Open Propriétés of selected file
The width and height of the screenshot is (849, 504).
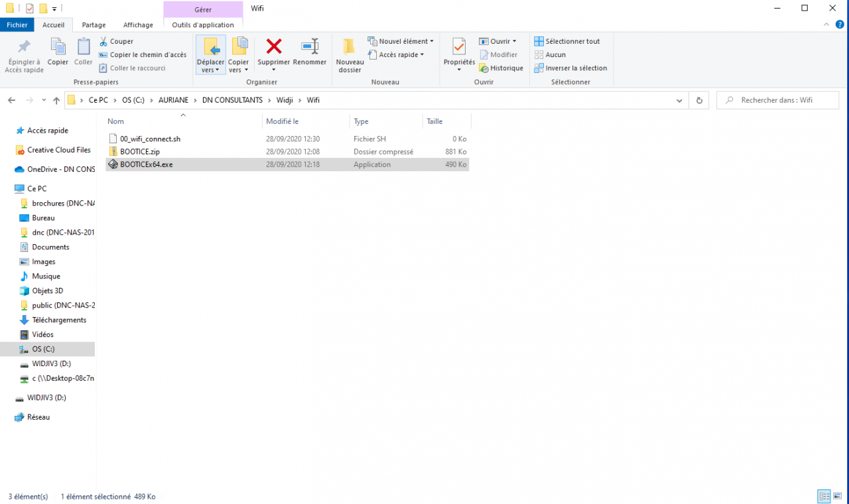click(x=459, y=56)
